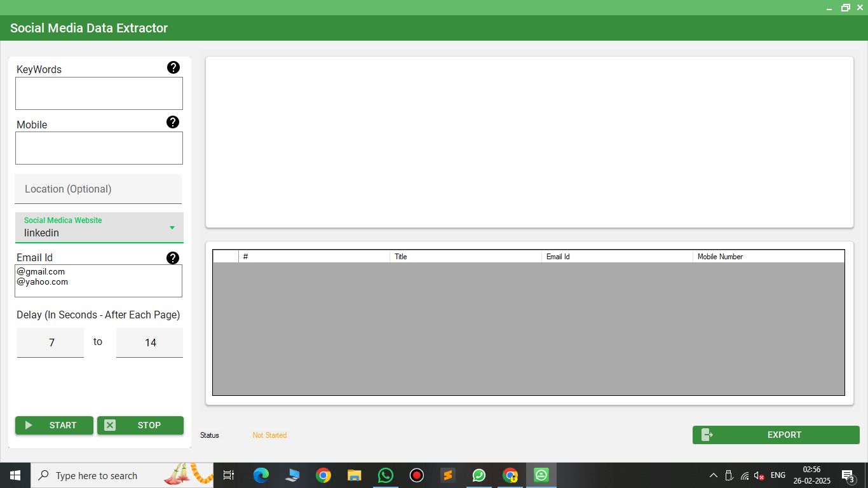
Task: Focus the KeyWords text box
Action: [x=99, y=93]
